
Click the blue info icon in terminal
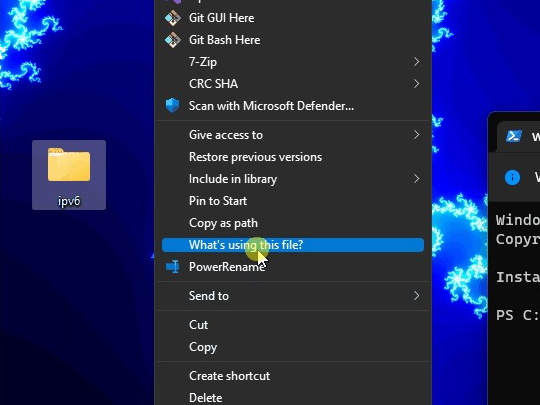pyautogui.click(x=512, y=177)
